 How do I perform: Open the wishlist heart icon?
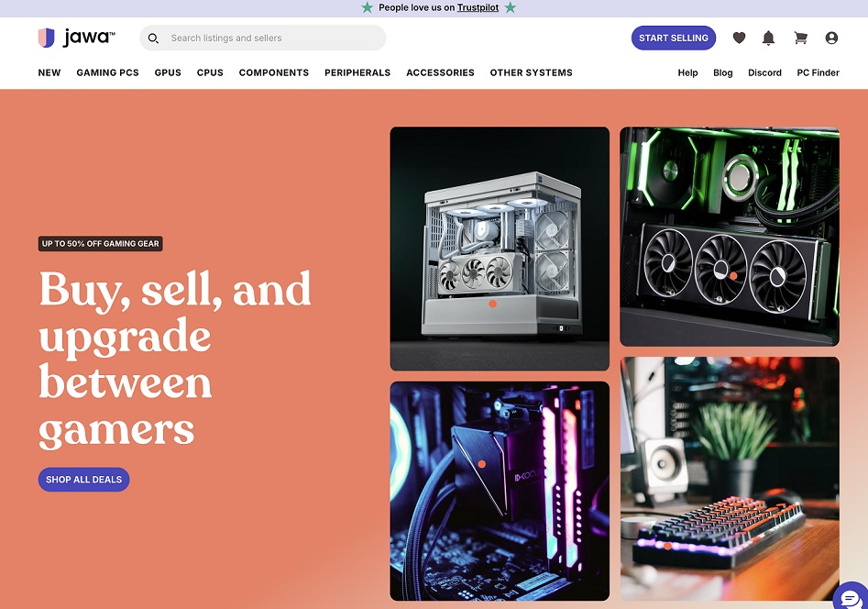tap(739, 38)
